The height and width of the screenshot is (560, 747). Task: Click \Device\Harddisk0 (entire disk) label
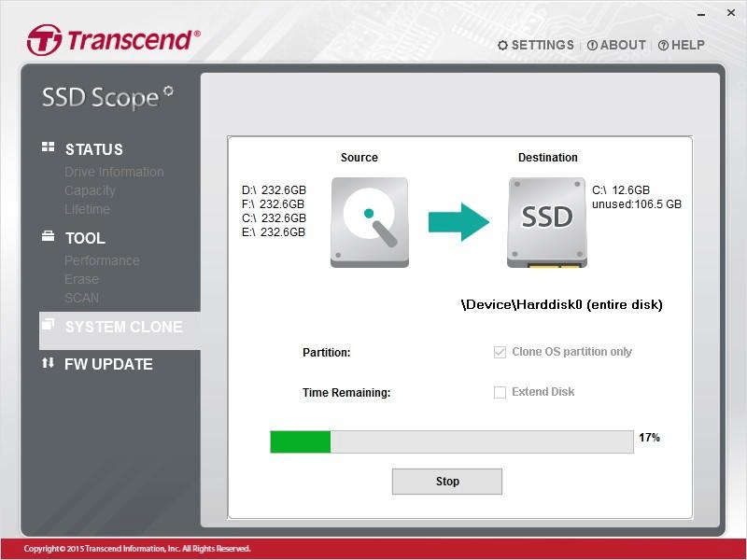(x=562, y=305)
